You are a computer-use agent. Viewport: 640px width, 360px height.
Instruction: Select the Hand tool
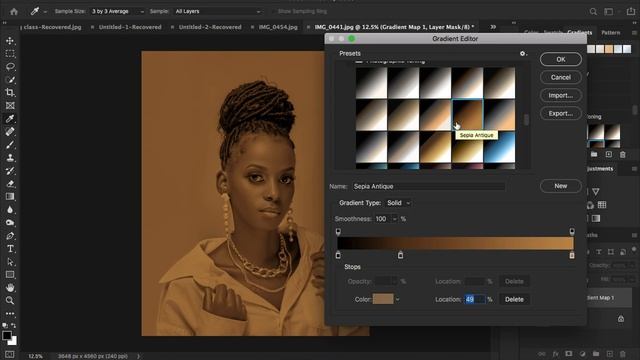click(x=10, y=288)
